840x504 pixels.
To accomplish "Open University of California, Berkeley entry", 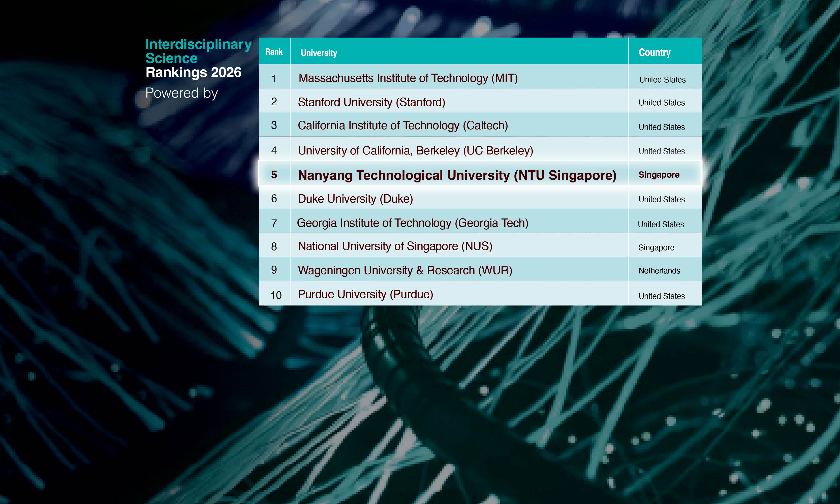I will click(415, 150).
